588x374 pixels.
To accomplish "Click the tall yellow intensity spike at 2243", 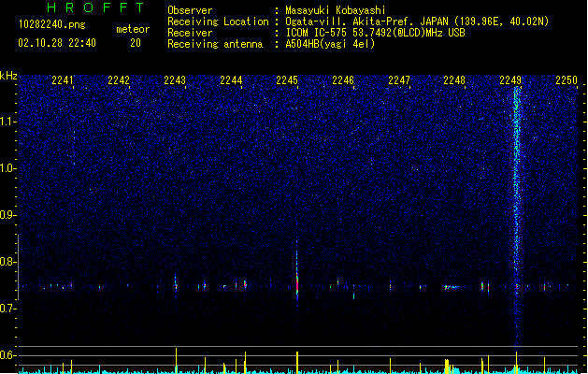I will [176, 361].
